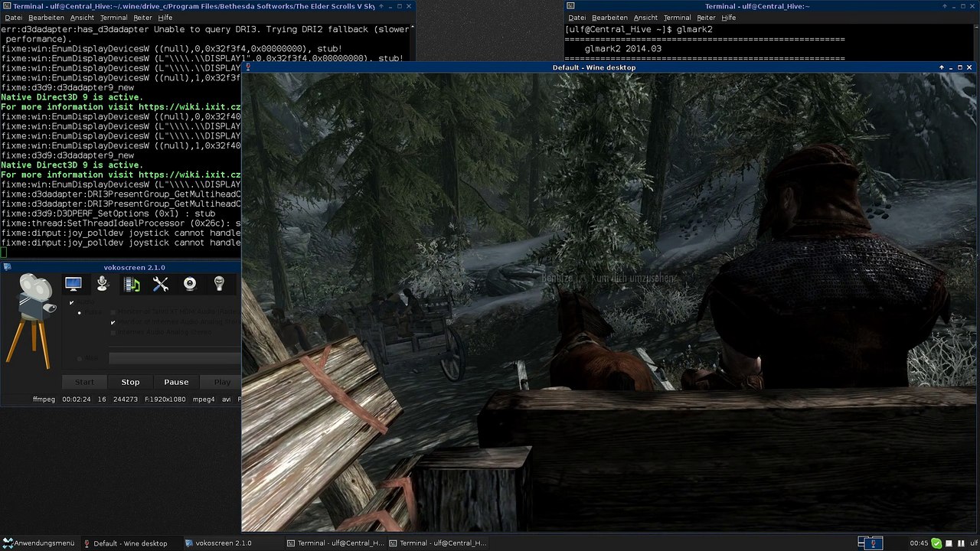
Task: Open Bearbeiten menu in right terminal
Action: (x=610, y=18)
